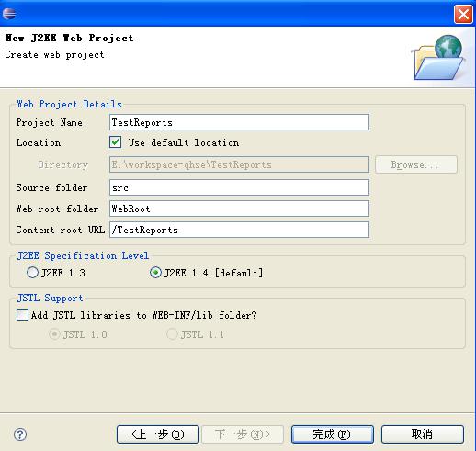Choose the JSTL 1.1 radio option
The width and height of the screenshot is (476, 451).
click(172, 334)
